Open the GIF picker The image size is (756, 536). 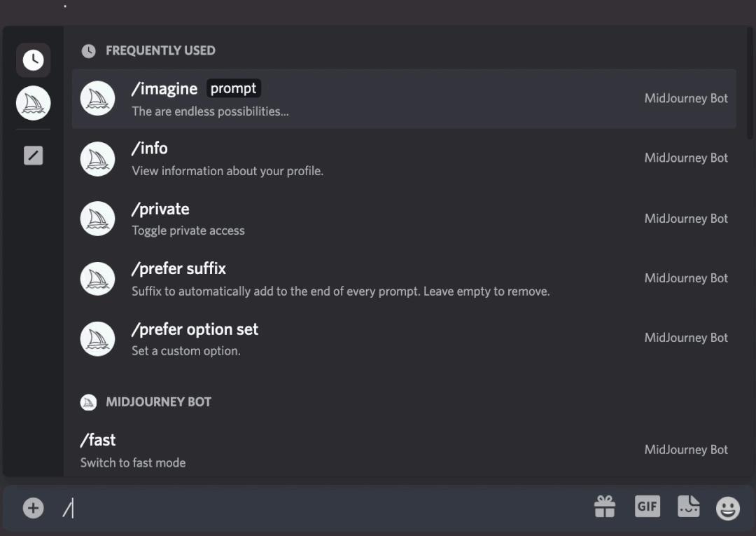click(x=647, y=506)
